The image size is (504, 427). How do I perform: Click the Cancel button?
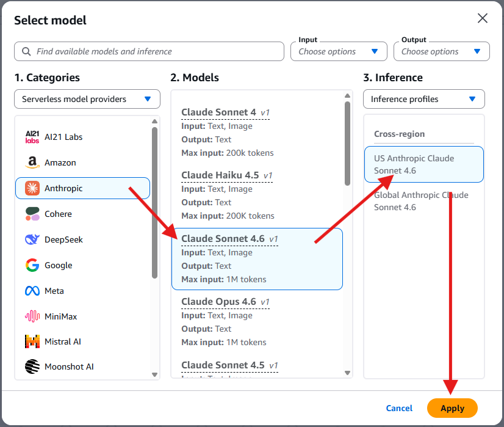tap(399, 408)
